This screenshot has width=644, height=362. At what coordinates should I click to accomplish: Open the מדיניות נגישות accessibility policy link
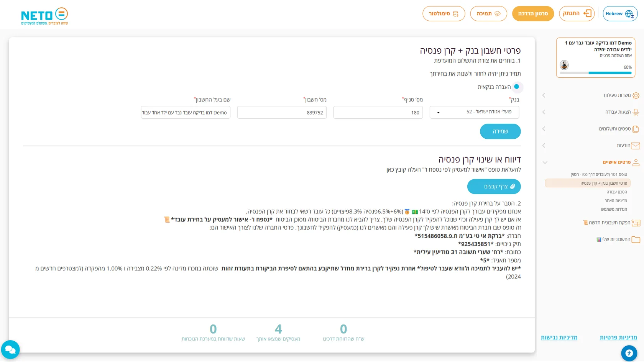(559, 337)
